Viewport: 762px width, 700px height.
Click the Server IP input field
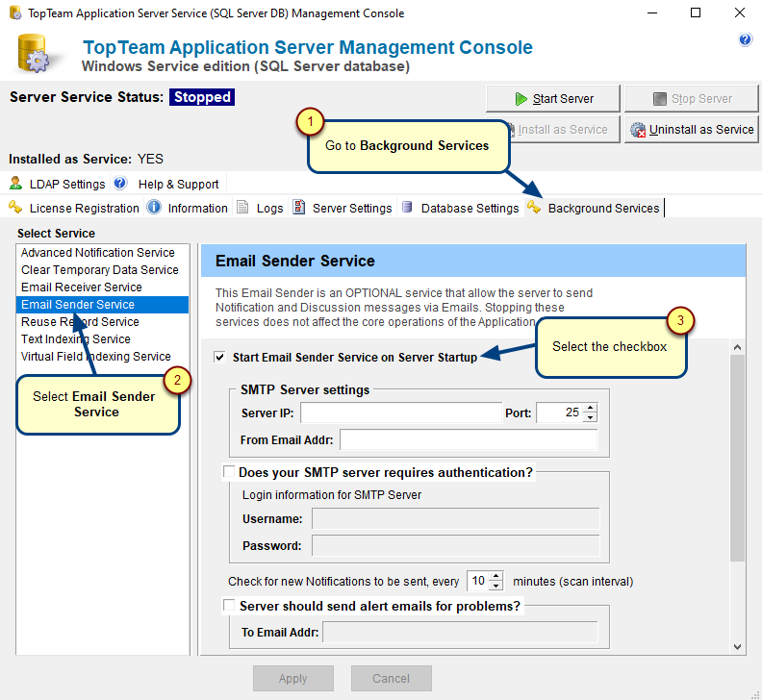pos(401,412)
